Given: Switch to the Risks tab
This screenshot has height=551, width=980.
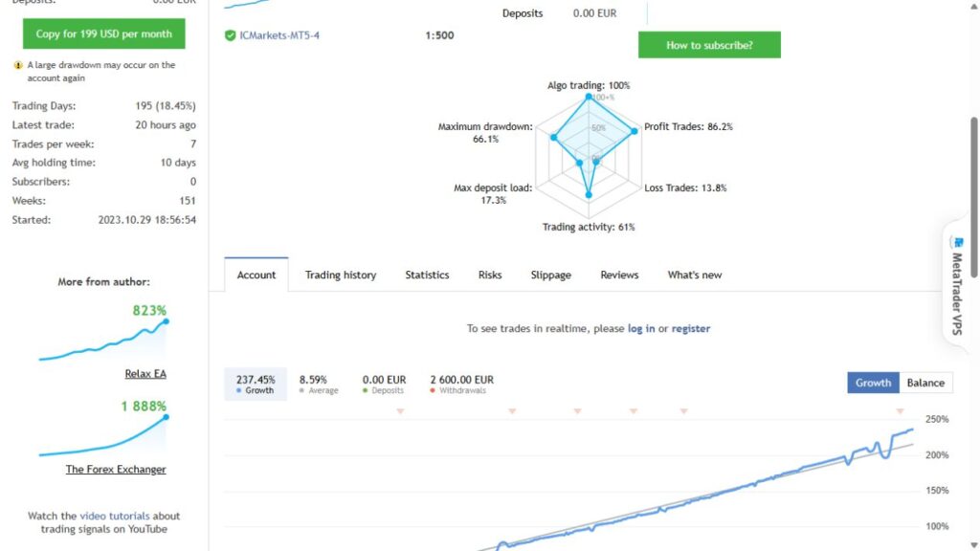Looking at the screenshot, I should [490, 275].
